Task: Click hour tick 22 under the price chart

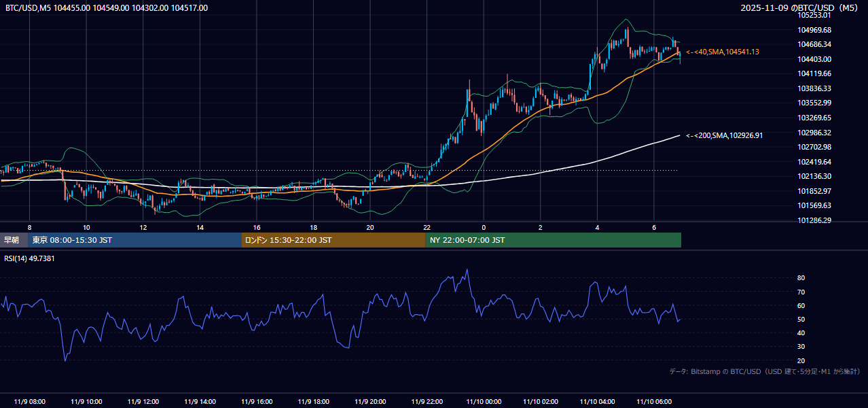Action: pyautogui.click(x=427, y=227)
